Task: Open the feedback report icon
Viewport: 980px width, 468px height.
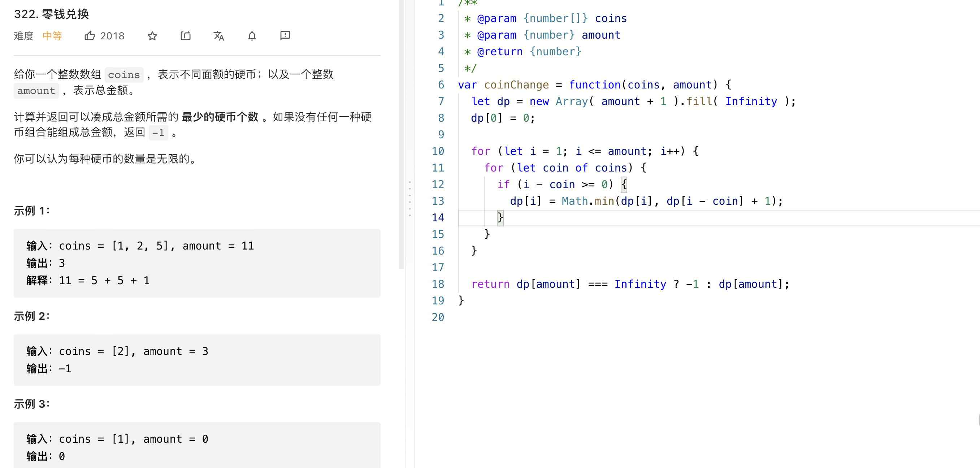Action: pyautogui.click(x=285, y=36)
